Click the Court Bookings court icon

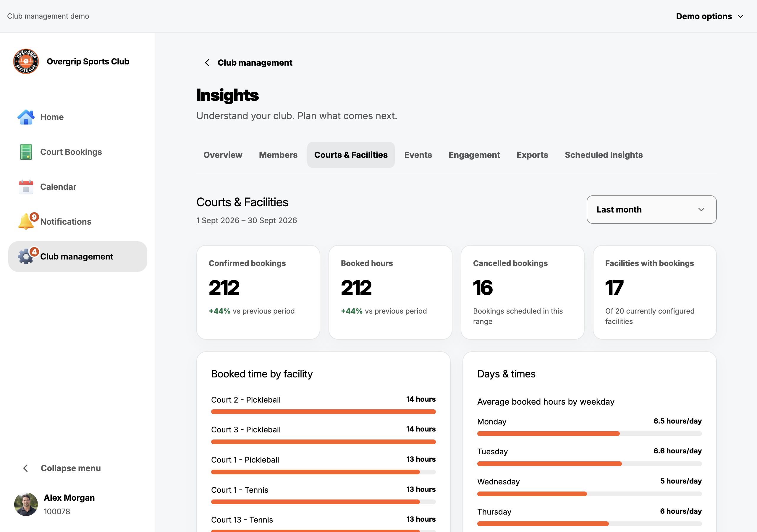coord(26,152)
